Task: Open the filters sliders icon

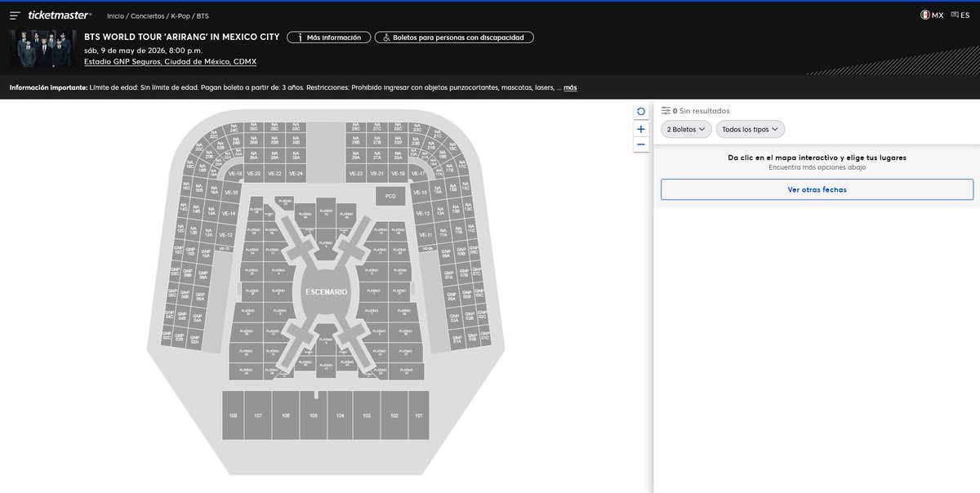Action: coord(666,110)
